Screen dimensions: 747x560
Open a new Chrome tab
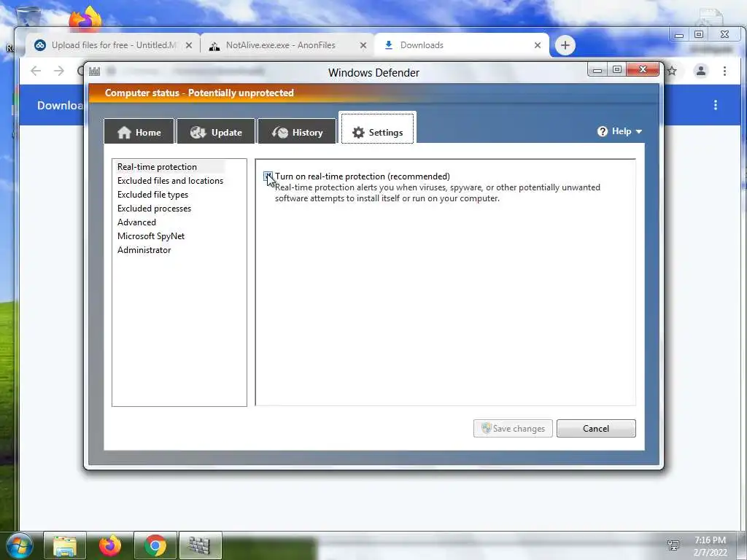click(x=565, y=45)
